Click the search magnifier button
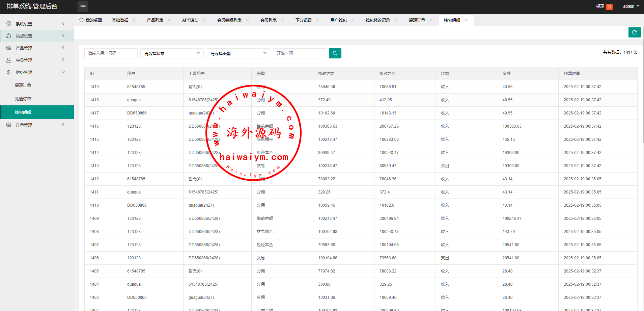This screenshot has width=644, height=311. tap(335, 53)
